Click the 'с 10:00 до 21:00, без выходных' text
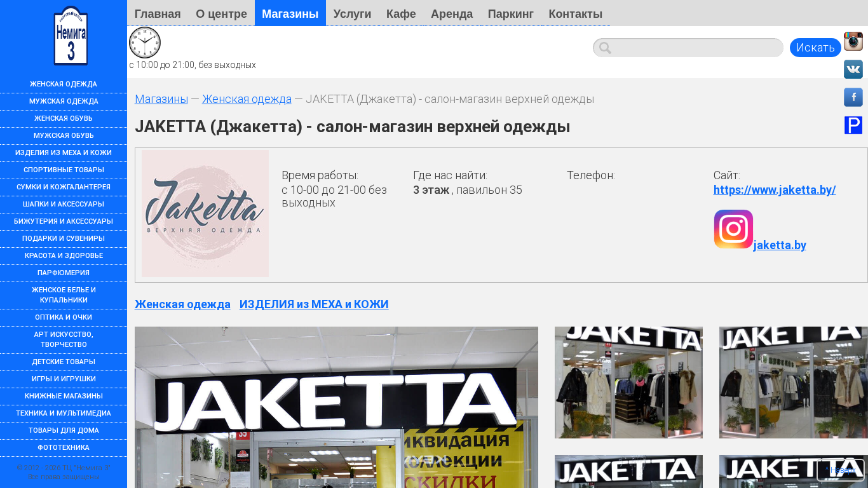The width and height of the screenshot is (868, 488). (193, 65)
